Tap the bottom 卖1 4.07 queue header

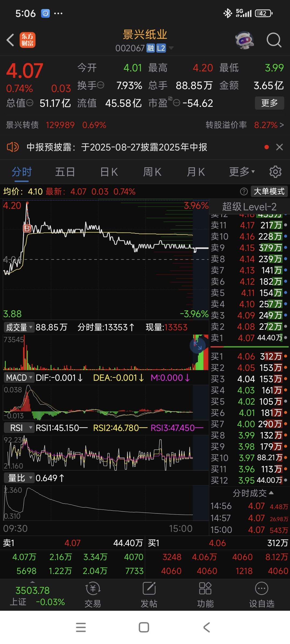pyautogui.click(x=73, y=543)
